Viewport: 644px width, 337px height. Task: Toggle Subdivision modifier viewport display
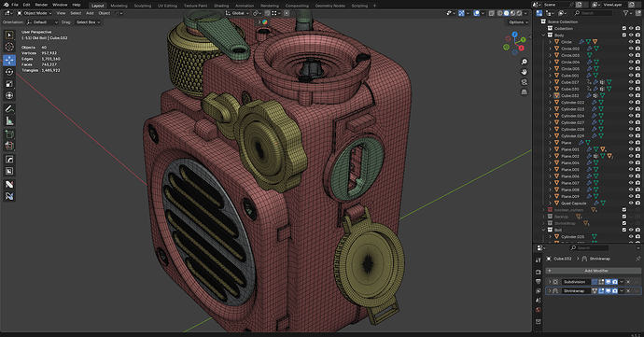pos(609,282)
